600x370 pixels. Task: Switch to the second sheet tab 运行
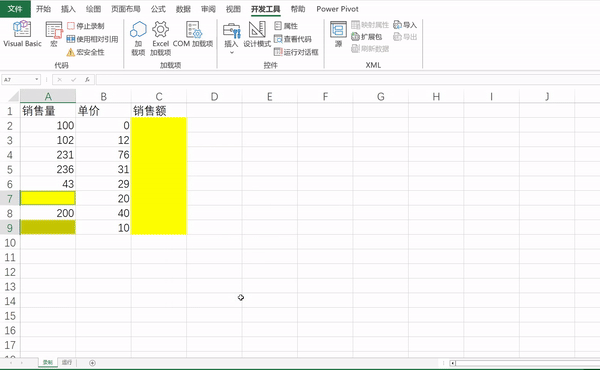pyautogui.click(x=67, y=362)
